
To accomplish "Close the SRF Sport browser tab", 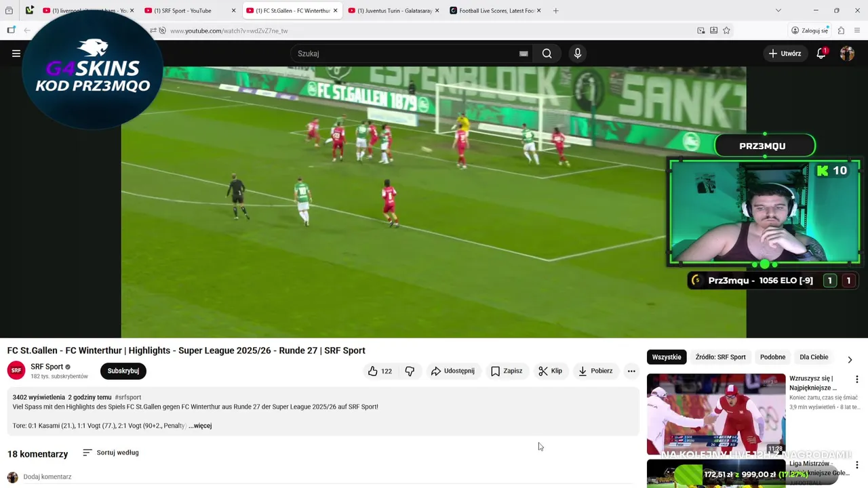I will [x=233, y=11].
